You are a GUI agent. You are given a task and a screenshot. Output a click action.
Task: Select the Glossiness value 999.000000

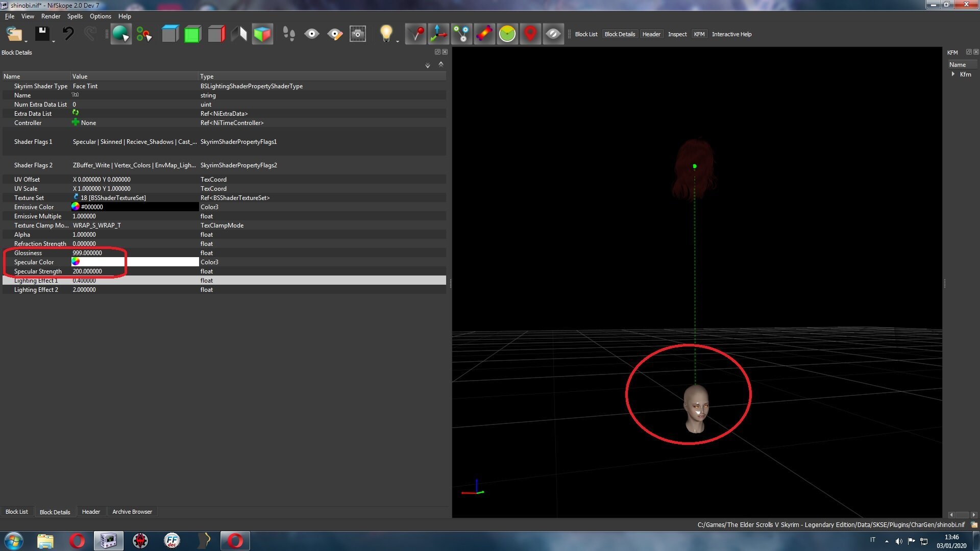coord(87,253)
